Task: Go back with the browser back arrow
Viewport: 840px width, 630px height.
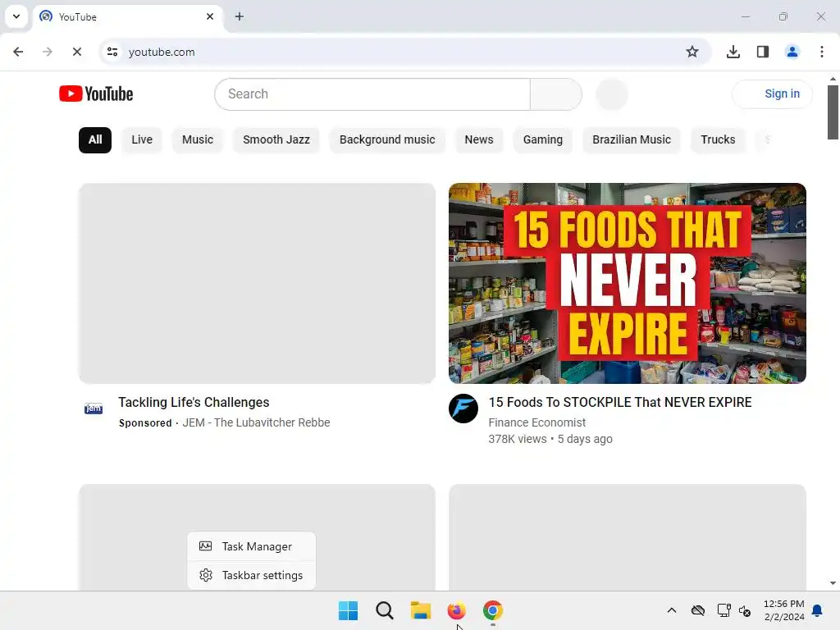Action: tap(18, 52)
